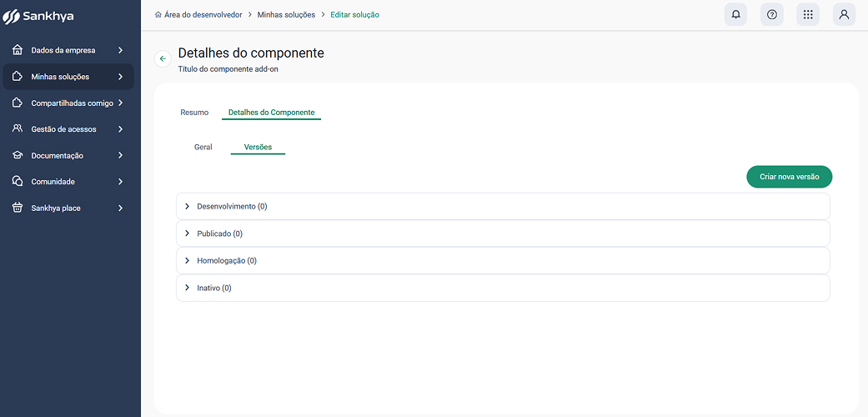Open the notifications bell
868x417 pixels.
pos(735,15)
